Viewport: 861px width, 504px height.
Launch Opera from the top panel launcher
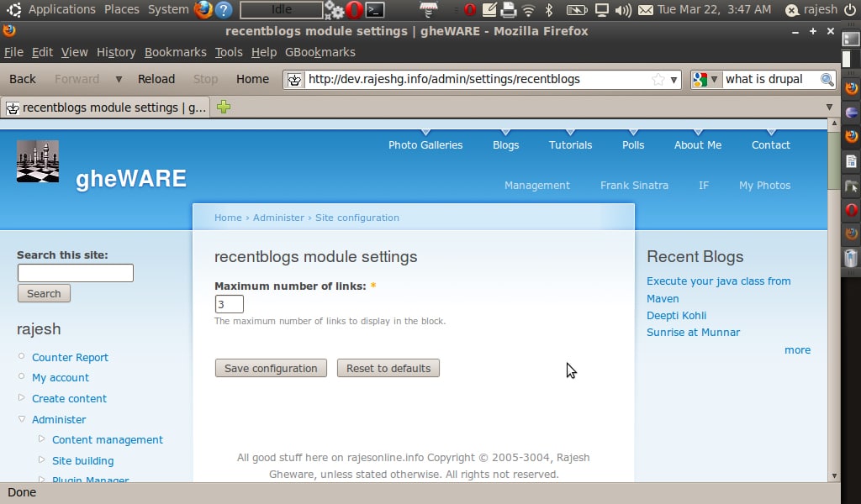[354, 9]
